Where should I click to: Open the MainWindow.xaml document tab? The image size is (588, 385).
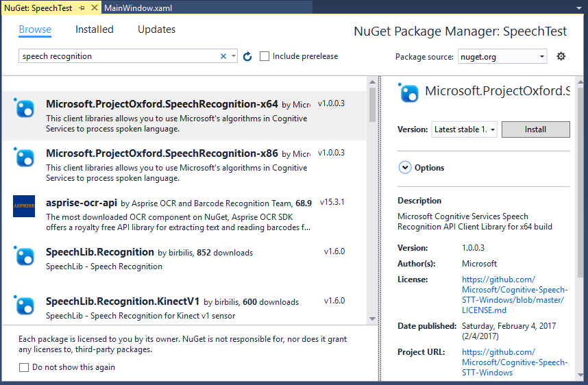click(138, 8)
